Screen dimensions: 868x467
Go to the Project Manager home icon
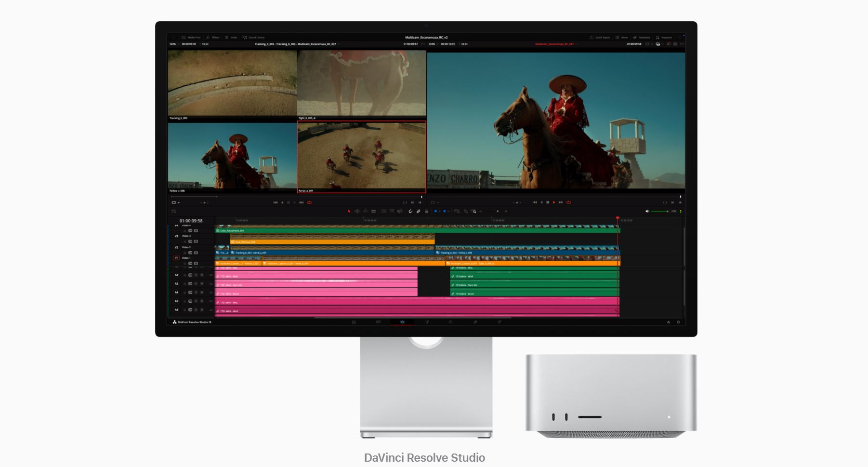coord(668,322)
